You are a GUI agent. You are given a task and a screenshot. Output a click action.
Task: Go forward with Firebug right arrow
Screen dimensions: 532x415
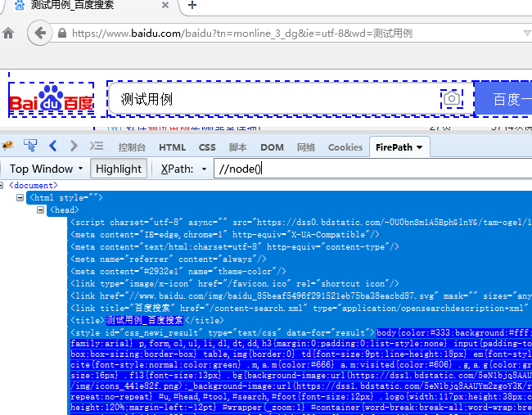pos(74,146)
